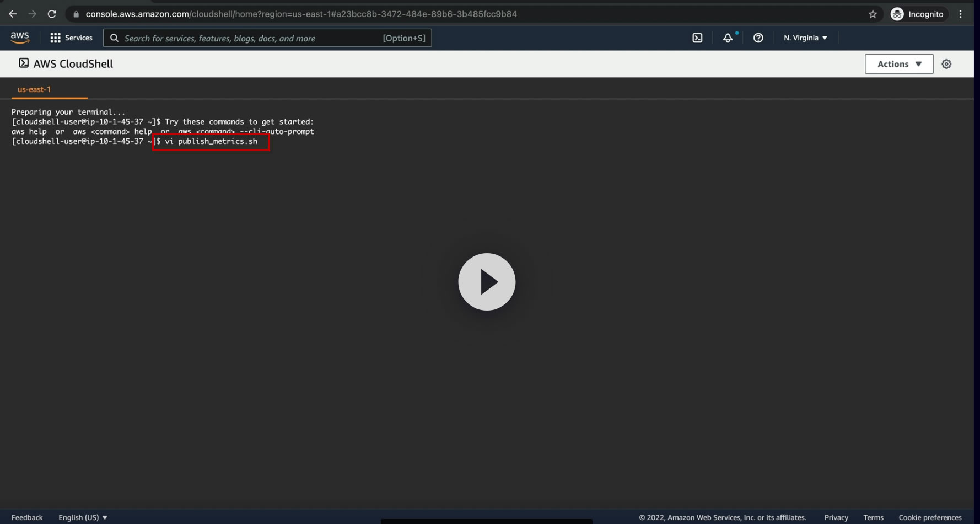This screenshot has width=980, height=524.
Task: Open the Incognito profile indicator
Action: coord(917,14)
